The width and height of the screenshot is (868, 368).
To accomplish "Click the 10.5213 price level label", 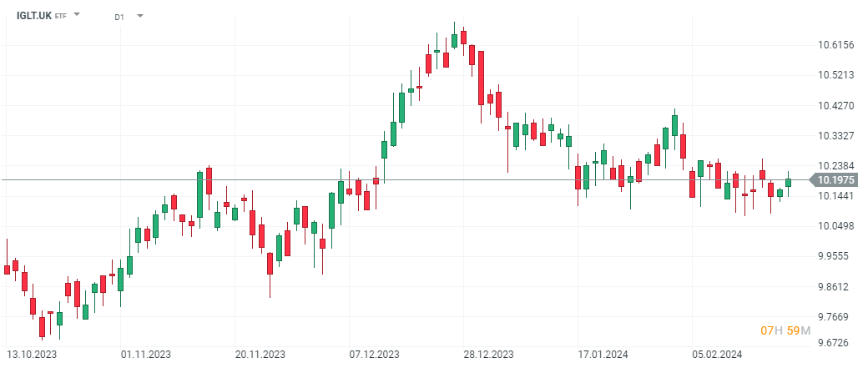I will pyautogui.click(x=835, y=75).
